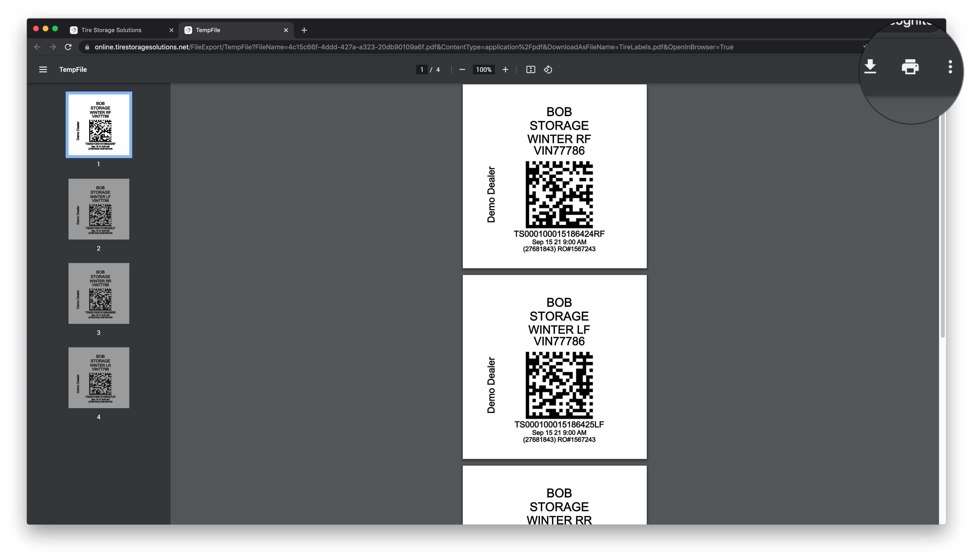Click the address bar URL
973x560 pixels.
click(x=414, y=47)
